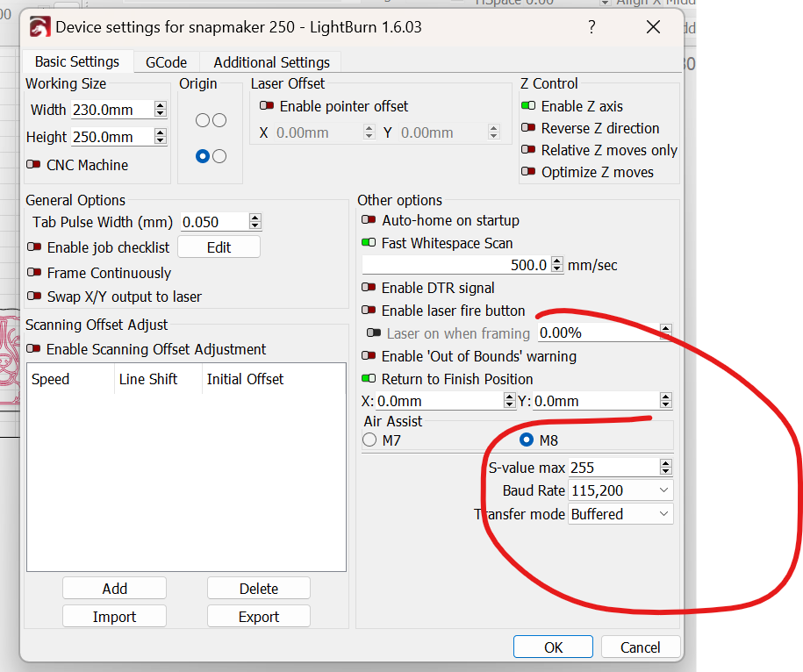
Task: Disable the Enable Z axis switch
Action: [x=528, y=105]
